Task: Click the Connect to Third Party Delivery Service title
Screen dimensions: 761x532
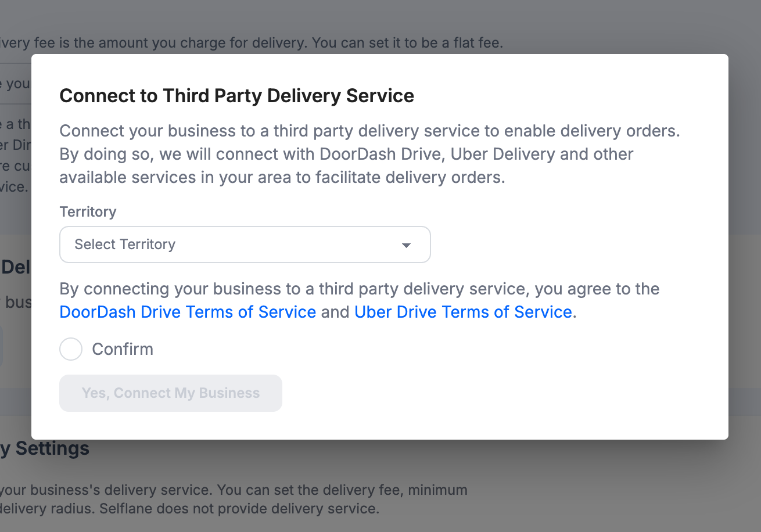Action: [x=236, y=95]
